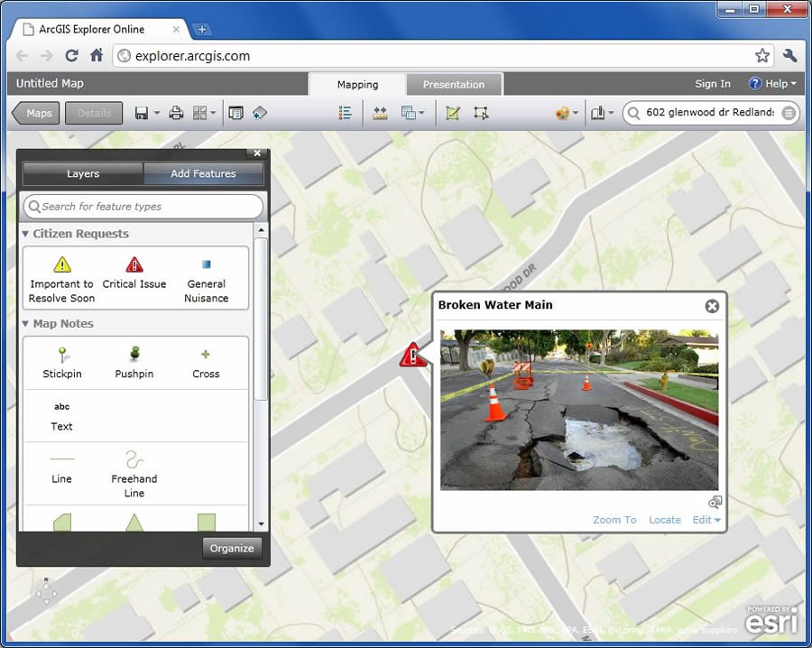Switch to the Presentation tab
Image resolution: width=812 pixels, height=648 pixels.
(x=454, y=85)
